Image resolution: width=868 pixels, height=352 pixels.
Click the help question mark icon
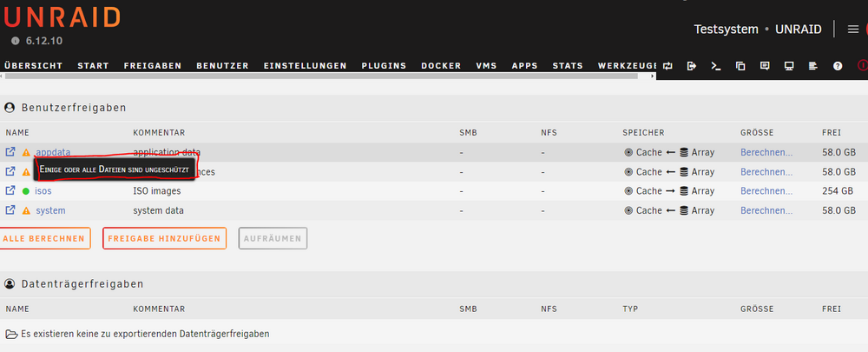point(838,66)
